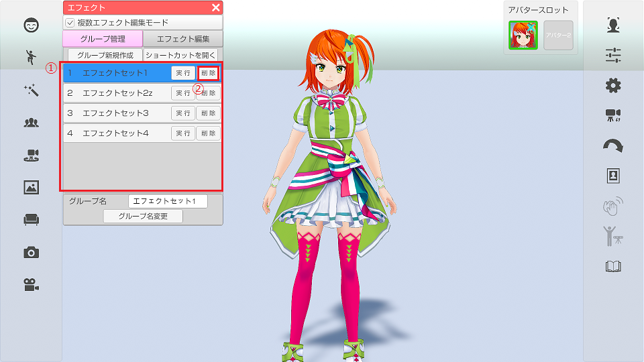
Task: Click 削除 for エフェクトセット2z
Action: point(208,93)
